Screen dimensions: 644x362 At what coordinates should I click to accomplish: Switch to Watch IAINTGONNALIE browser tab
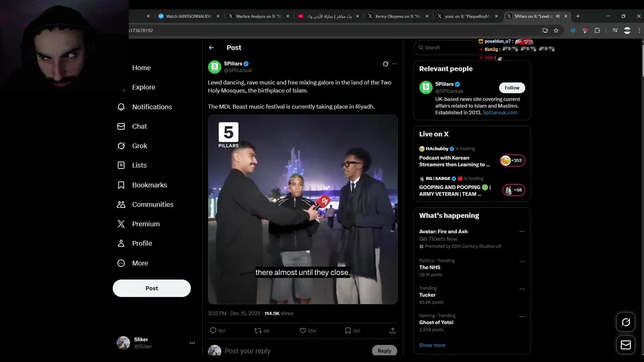click(189, 16)
